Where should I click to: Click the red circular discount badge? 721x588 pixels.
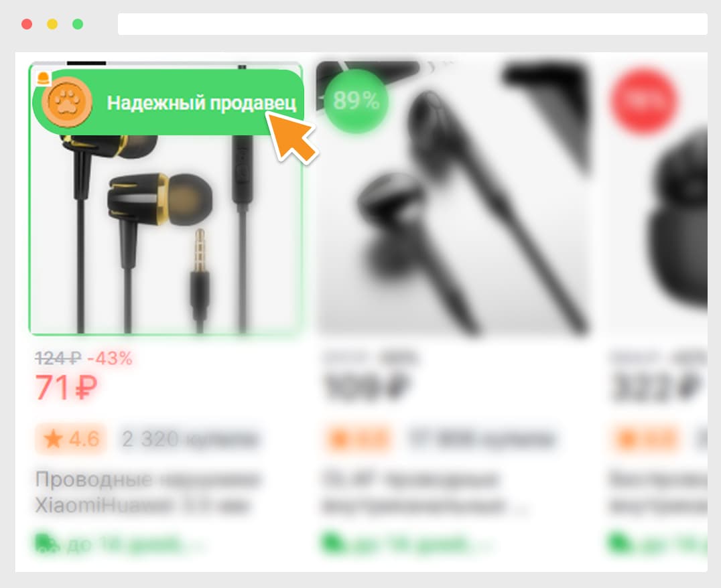pyautogui.click(x=644, y=100)
